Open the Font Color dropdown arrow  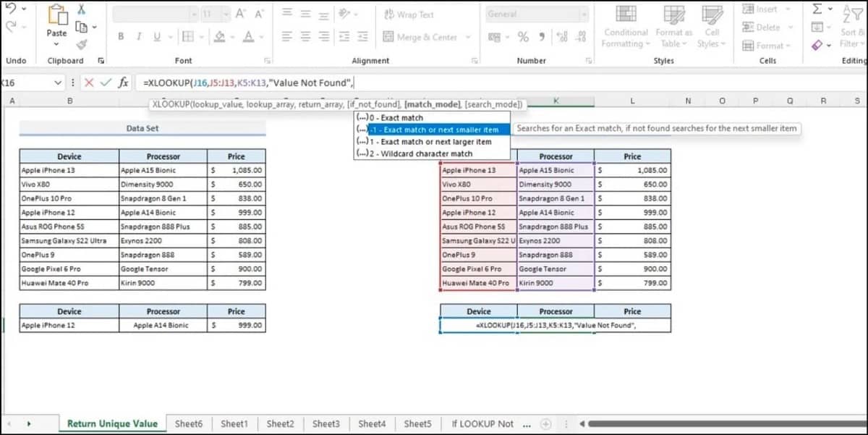tap(261, 36)
